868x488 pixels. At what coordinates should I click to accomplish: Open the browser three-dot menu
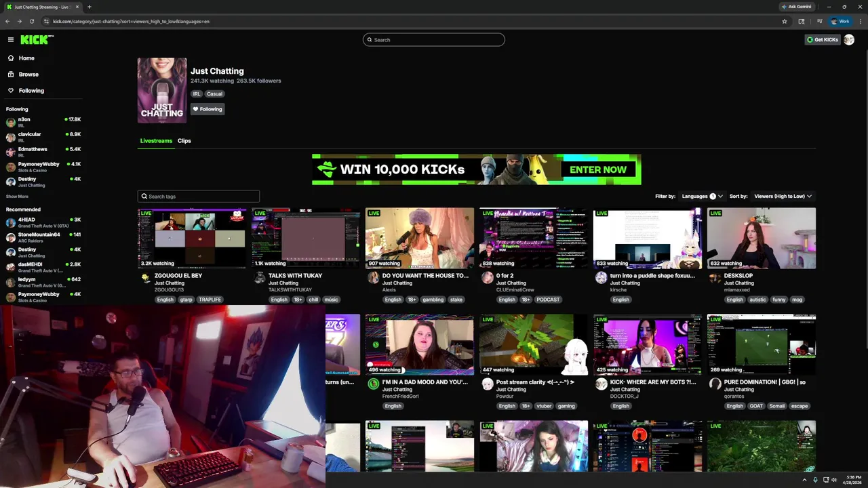coord(860,22)
